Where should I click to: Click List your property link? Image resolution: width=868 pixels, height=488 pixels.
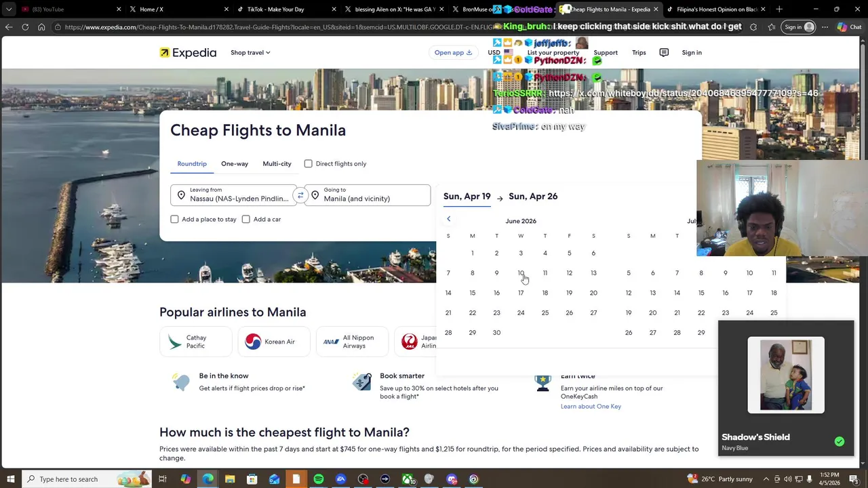pos(553,53)
